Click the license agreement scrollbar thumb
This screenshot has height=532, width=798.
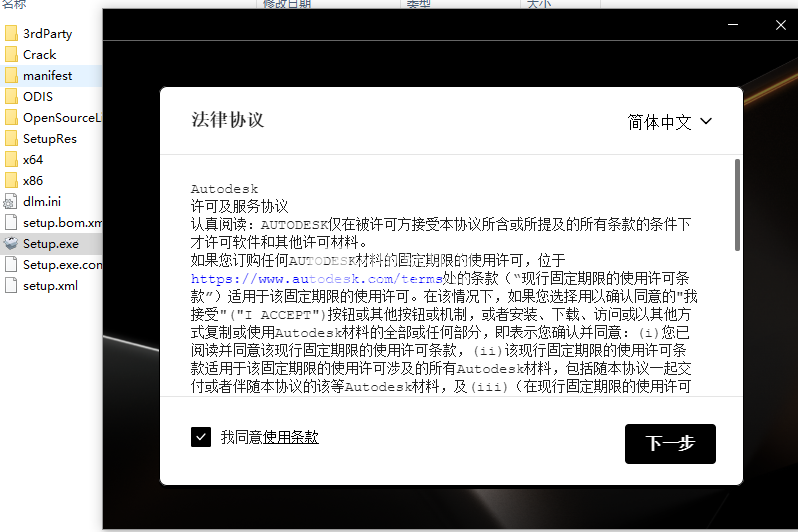tap(737, 205)
